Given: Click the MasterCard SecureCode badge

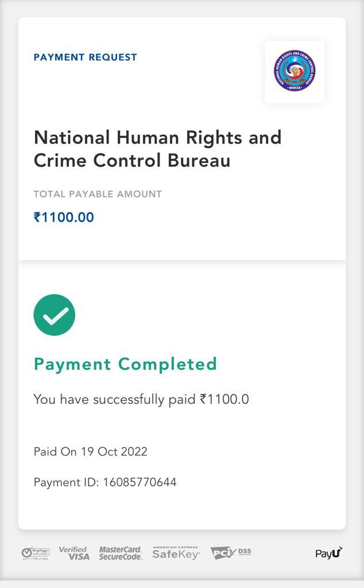Looking at the screenshot, I should (121, 553).
